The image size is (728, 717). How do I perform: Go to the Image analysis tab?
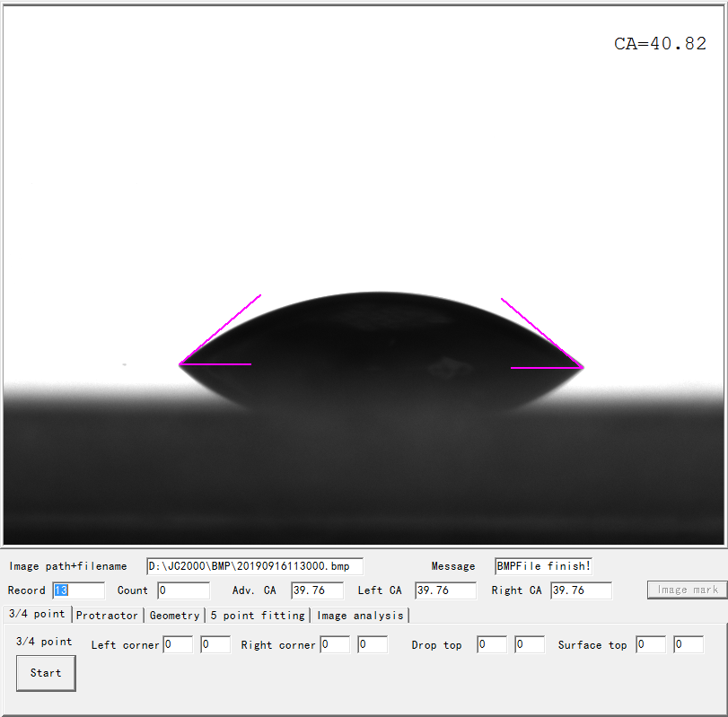click(x=360, y=615)
